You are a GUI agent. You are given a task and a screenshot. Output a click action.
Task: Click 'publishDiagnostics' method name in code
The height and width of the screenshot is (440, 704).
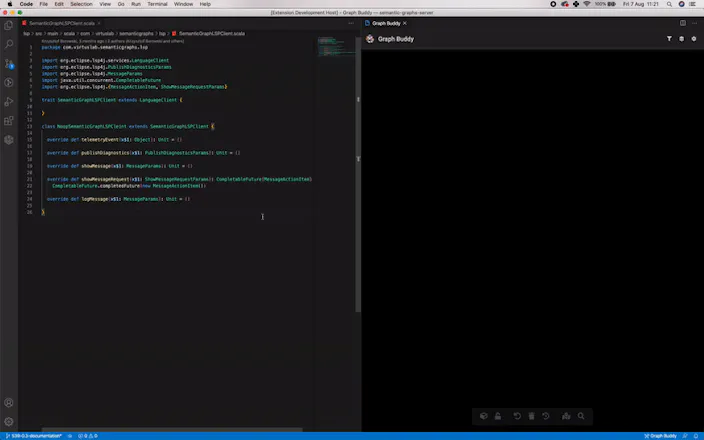point(105,153)
